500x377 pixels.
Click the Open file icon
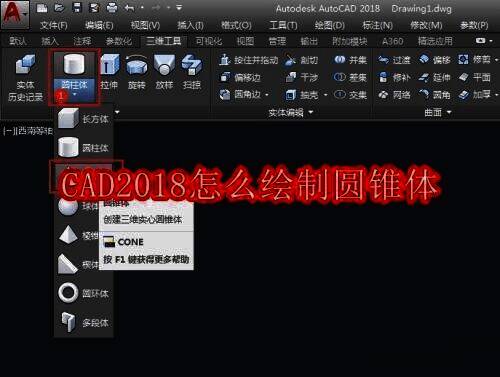pos(59,8)
